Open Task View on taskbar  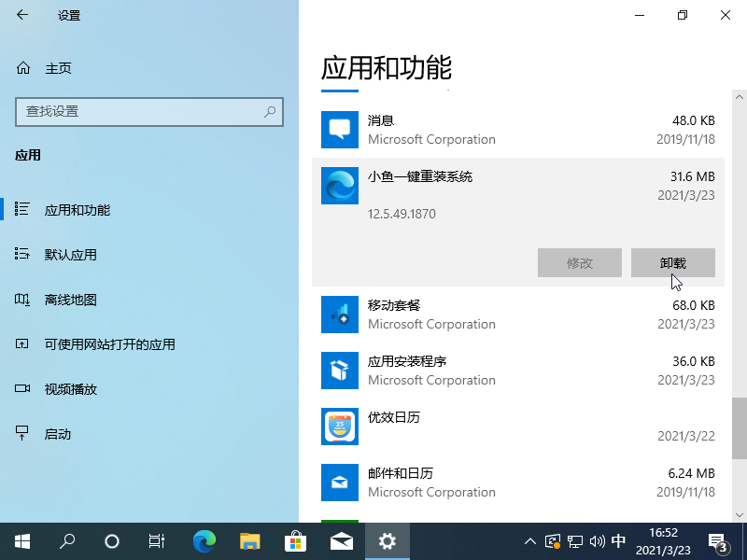tap(156, 541)
